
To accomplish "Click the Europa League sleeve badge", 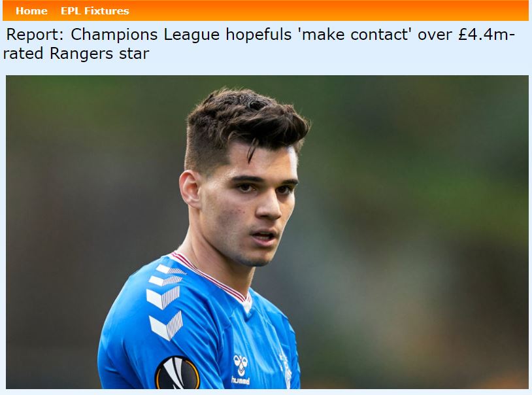I will click(178, 373).
